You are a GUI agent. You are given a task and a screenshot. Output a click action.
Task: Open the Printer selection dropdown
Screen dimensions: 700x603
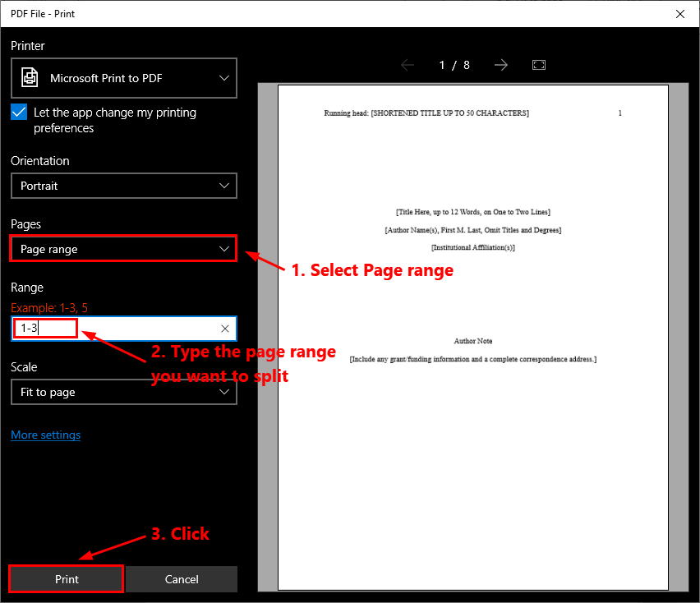coord(123,77)
